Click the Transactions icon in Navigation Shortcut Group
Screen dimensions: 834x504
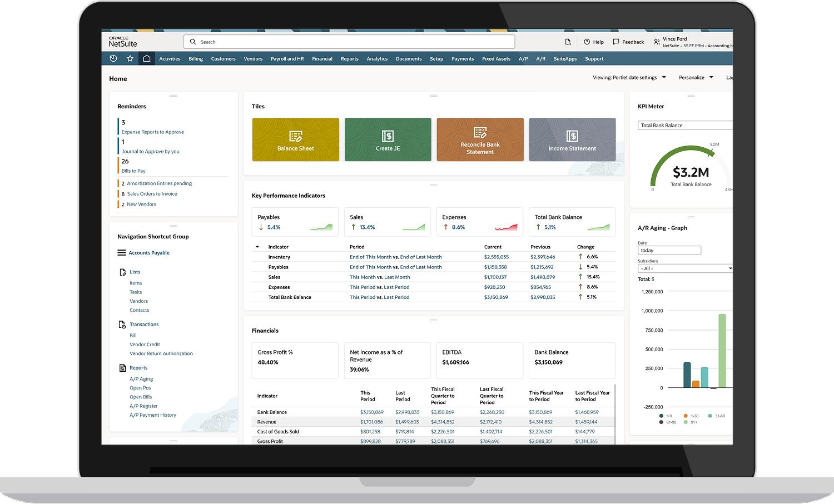point(122,324)
